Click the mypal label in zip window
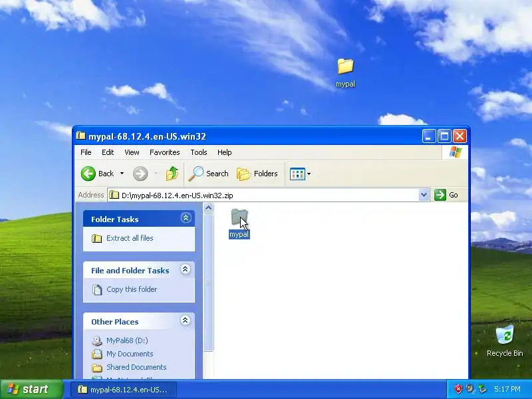The width and height of the screenshot is (532, 399). (x=239, y=235)
